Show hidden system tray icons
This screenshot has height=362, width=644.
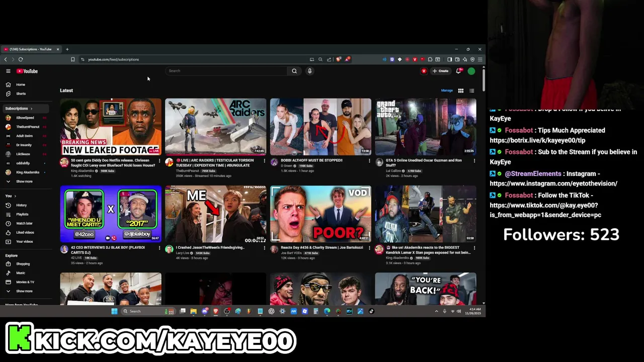436,311
